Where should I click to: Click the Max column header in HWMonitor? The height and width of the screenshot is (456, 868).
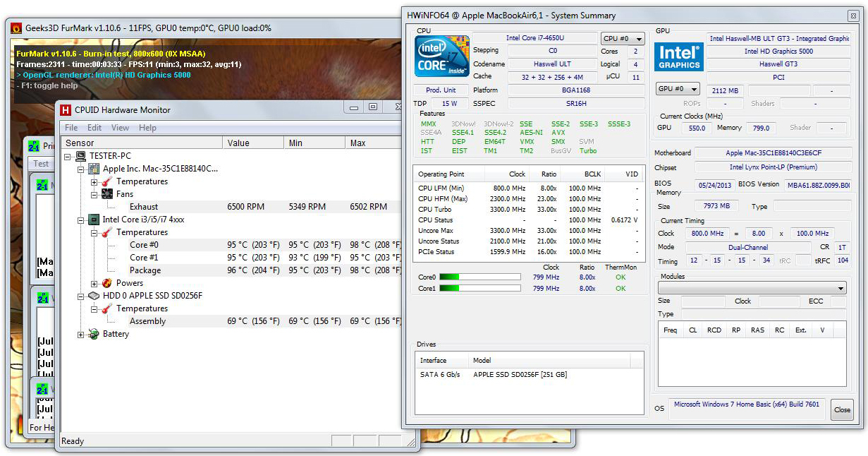point(372,143)
